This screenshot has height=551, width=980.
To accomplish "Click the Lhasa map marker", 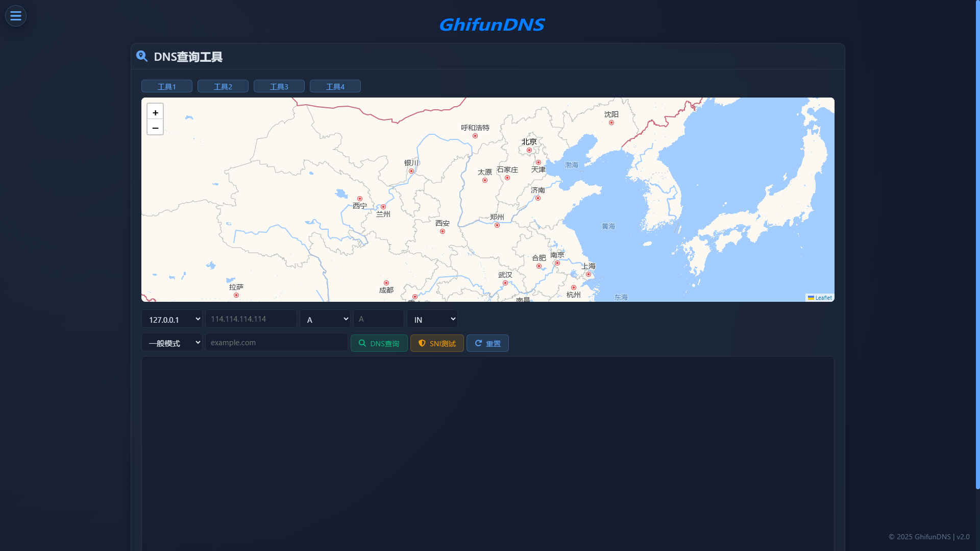I will 236,295.
